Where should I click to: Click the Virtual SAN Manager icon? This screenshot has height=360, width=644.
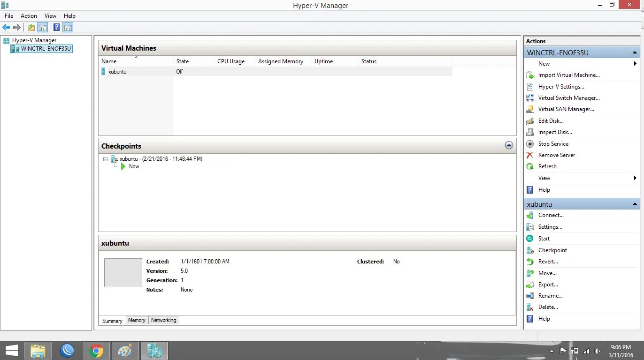[530, 109]
